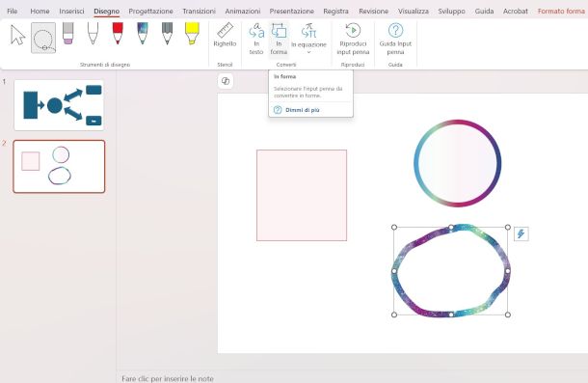Click the notes field 'Fare clic per inserire le note'

tap(168, 378)
